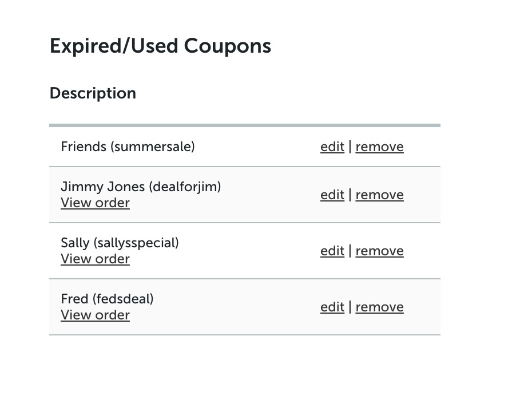Select the Fred (fedsdeal) description text
This screenshot has width=532, height=411.
pos(107,299)
